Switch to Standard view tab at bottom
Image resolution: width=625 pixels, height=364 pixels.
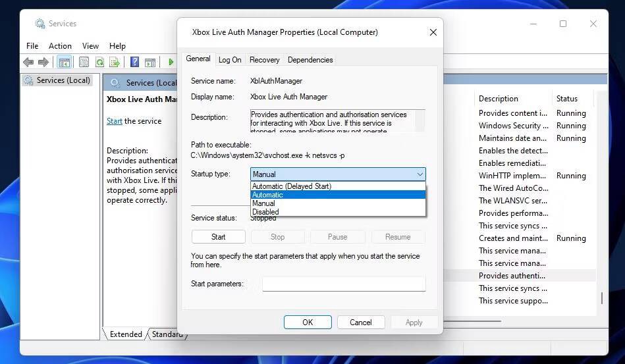[x=167, y=334]
